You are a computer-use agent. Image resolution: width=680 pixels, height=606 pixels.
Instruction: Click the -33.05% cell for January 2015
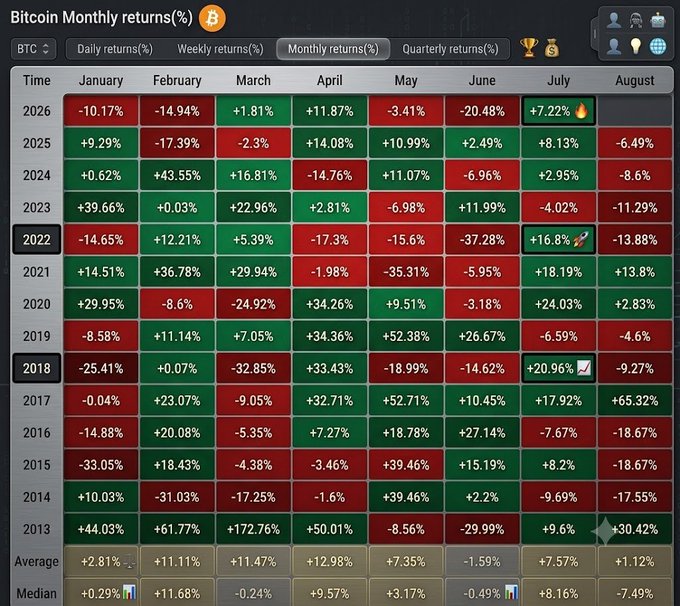[x=101, y=465]
